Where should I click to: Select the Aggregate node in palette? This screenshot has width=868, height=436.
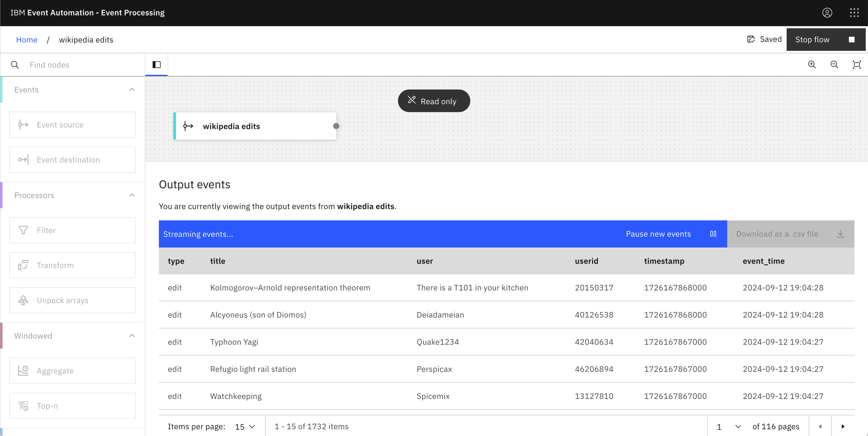coord(73,371)
